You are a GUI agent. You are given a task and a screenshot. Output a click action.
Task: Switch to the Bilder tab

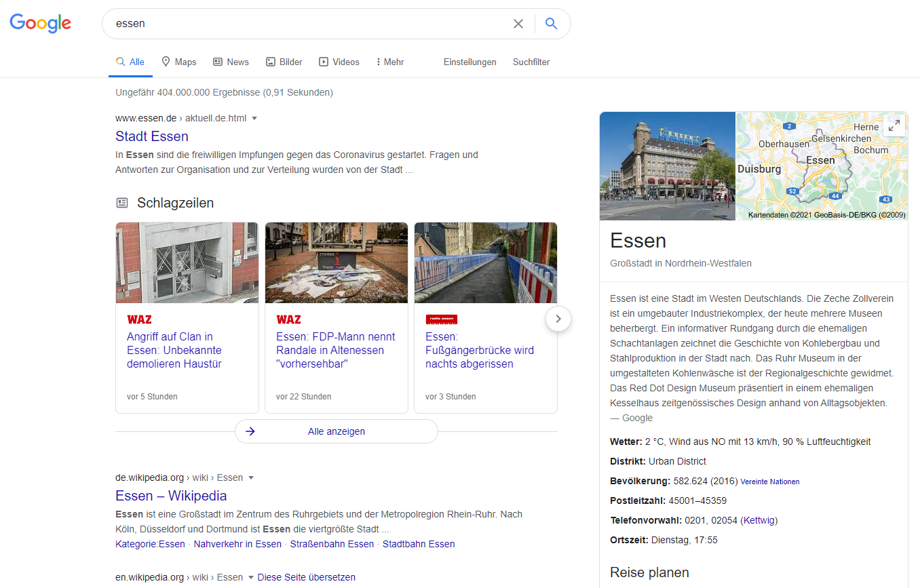(x=284, y=62)
